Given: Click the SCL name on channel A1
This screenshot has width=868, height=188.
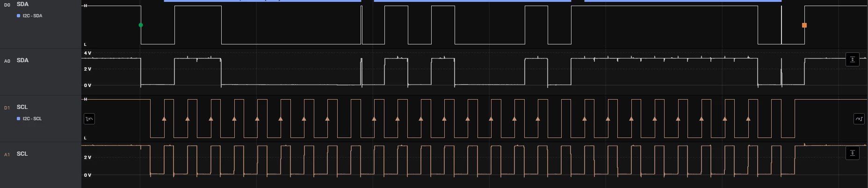Looking at the screenshot, I should [x=22, y=154].
